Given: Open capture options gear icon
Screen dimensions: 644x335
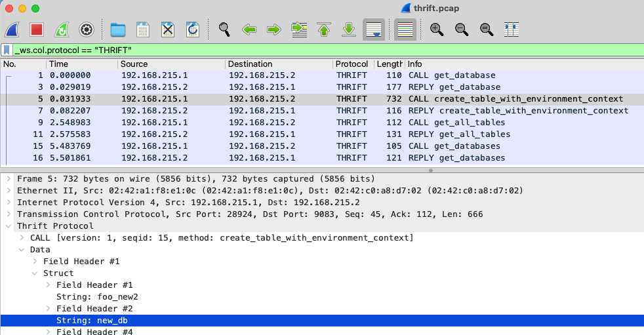Looking at the screenshot, I should 87,30.
